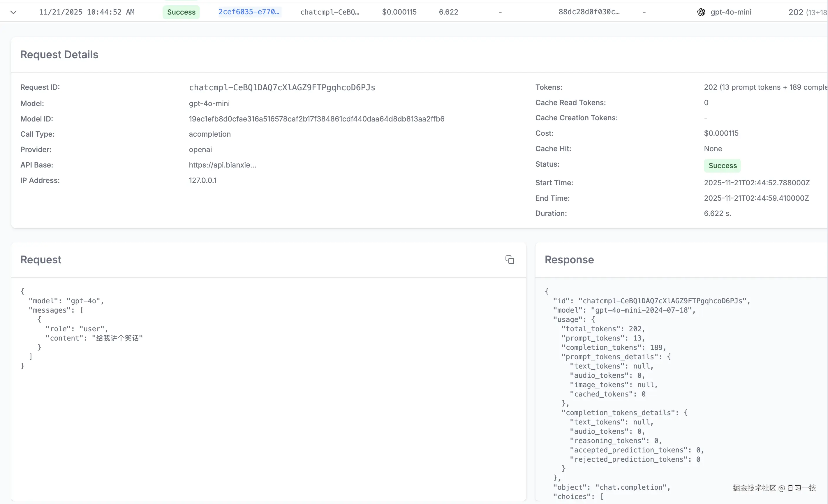This screenshot has width=828, height=504.
Task: Click the Request panel heading
Action: (x=41, y=259)
